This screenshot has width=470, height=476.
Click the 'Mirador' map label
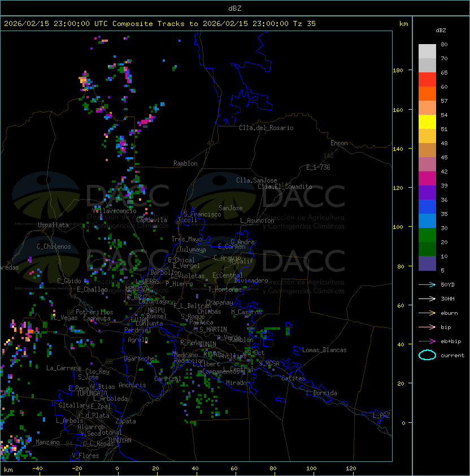[238, 383]
